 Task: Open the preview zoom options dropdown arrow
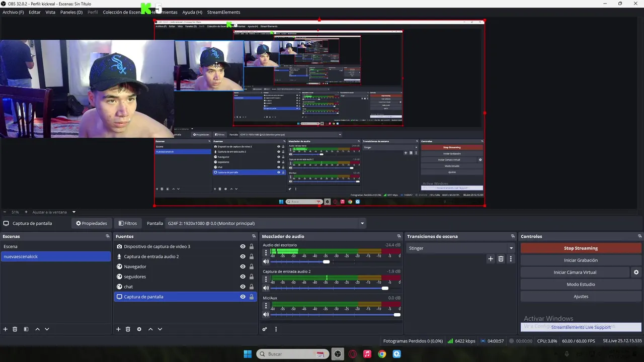pos(73,212)
